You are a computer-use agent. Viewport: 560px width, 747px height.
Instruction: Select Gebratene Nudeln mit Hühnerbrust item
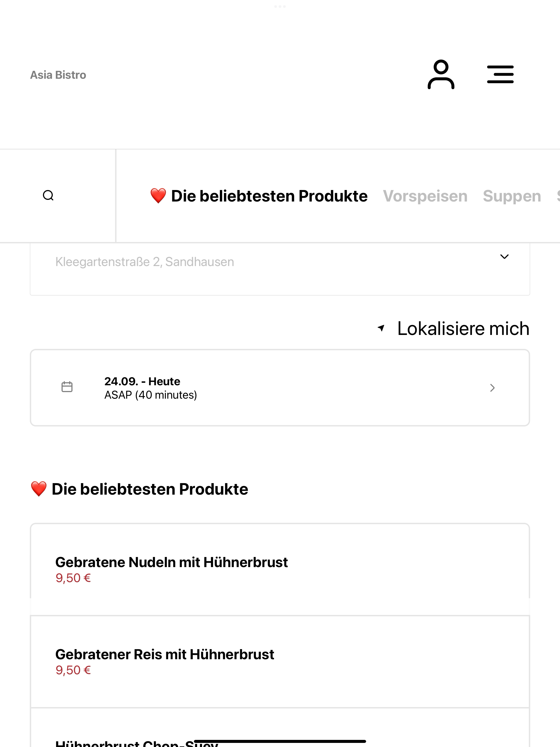point(280,569)
